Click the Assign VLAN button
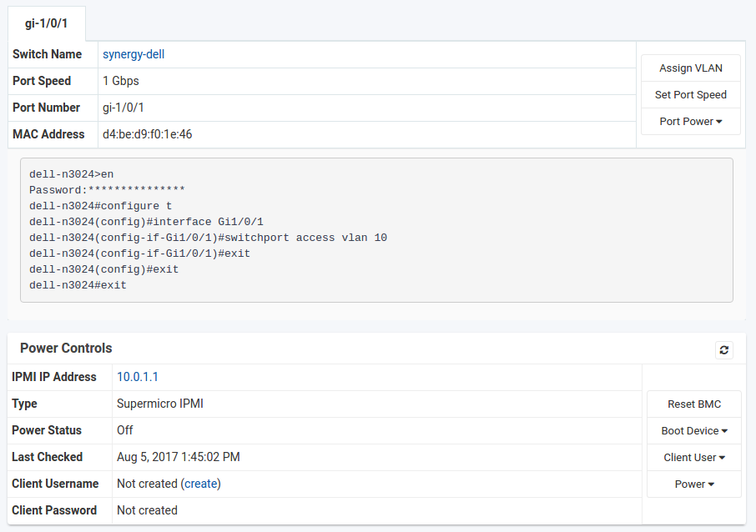 (690, 68)
